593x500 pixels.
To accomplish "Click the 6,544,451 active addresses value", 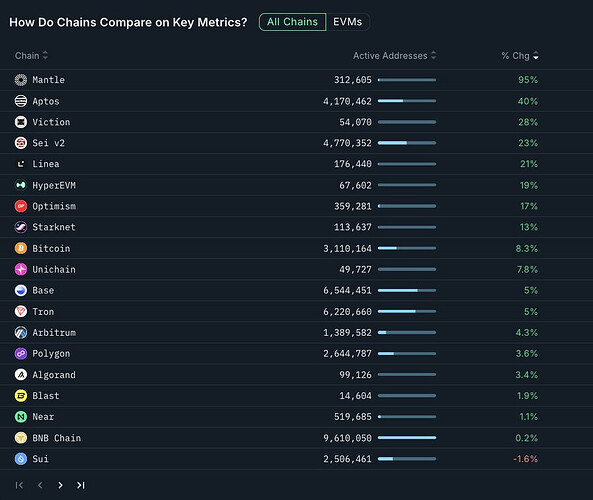I will (x=347, y=290).
